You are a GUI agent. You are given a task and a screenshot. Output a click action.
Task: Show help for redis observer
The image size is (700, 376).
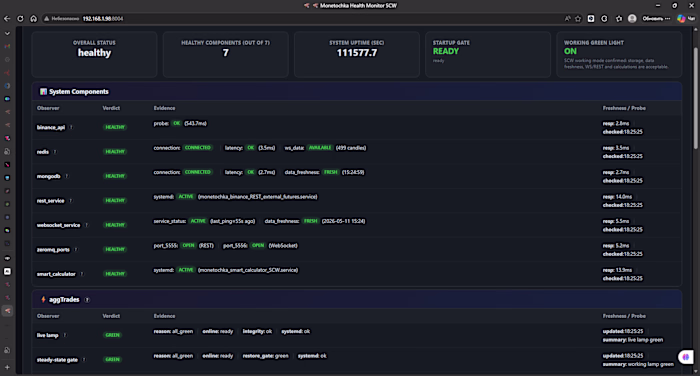[55, 152]
